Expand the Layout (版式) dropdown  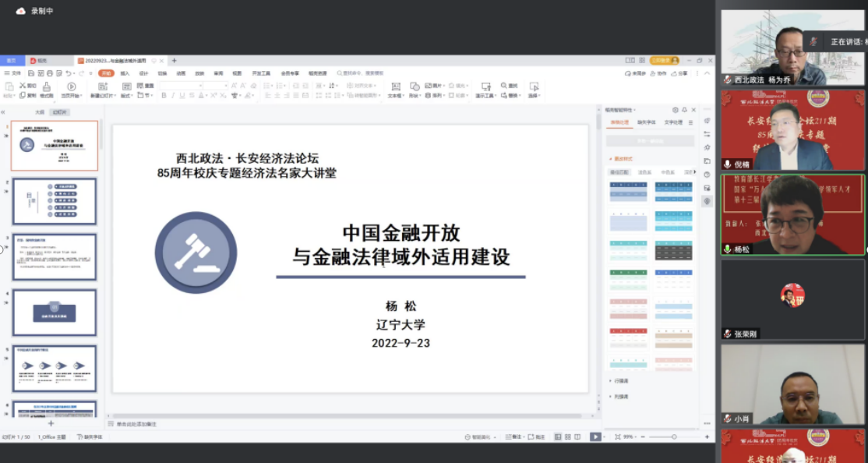tap(126, 96)
